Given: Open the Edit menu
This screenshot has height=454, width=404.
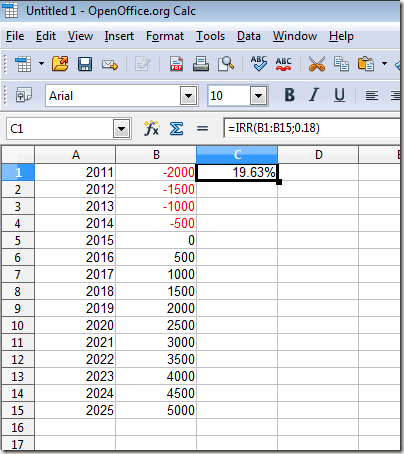Looking at the screenshot, I should click(46, 36).
